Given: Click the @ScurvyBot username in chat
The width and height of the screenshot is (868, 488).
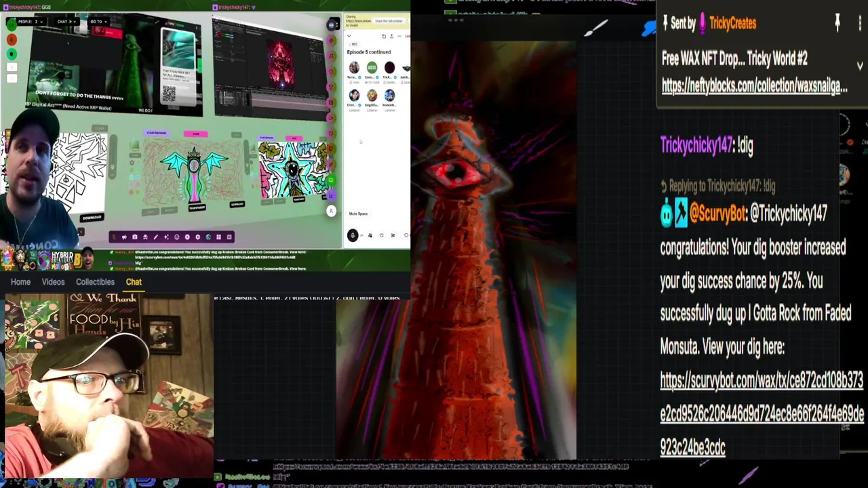Looking at the screenshot, I should (x=718, y=213).
